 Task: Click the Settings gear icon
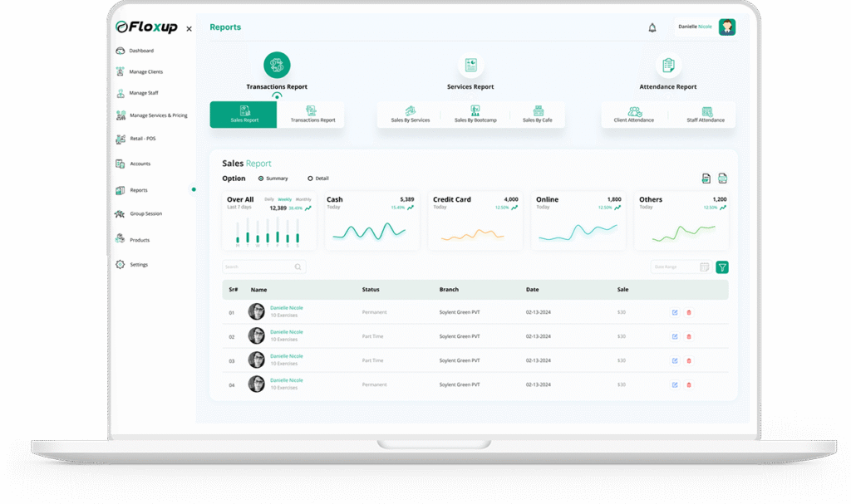pyautogui.click(x=120, y=264)
